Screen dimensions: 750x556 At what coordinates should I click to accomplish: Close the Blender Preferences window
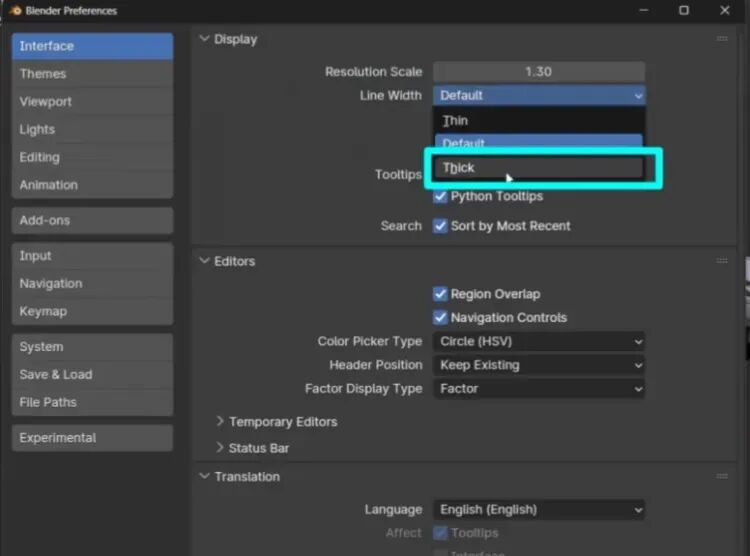pyautogui.click(x=725, y=10)
